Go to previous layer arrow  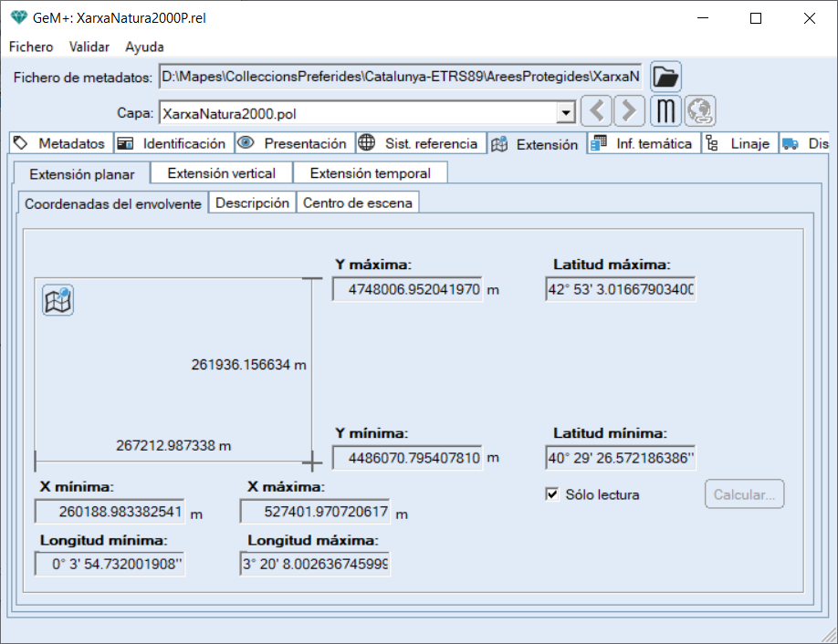(x=596, y=112)
